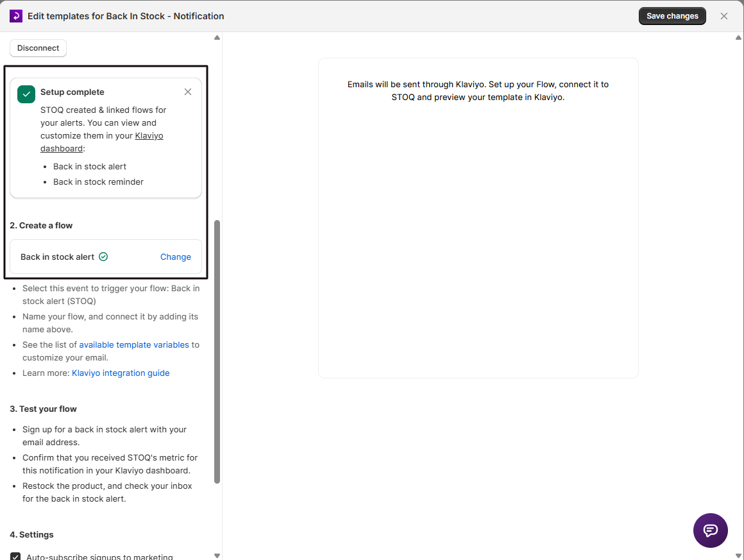744x560 pixels.
Task: Click Change next to Back in stock alert
Action: [176, 257]
